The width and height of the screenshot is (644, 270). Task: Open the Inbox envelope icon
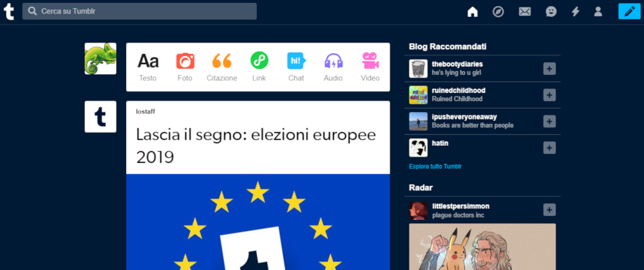(525, 12)
